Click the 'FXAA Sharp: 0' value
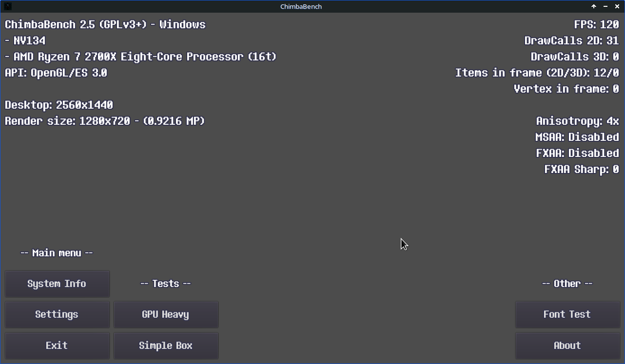625x364 pixels. [x=582, y=169]
